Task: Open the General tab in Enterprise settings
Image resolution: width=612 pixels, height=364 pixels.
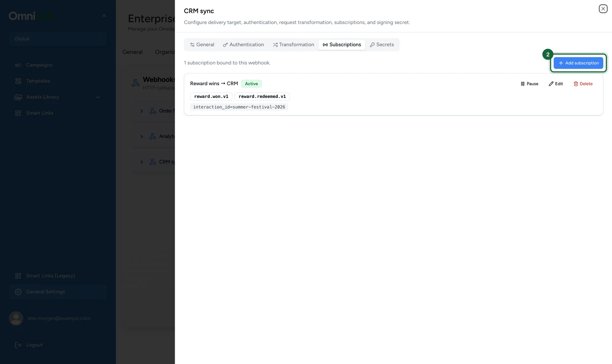Action: tap(132, 52)
